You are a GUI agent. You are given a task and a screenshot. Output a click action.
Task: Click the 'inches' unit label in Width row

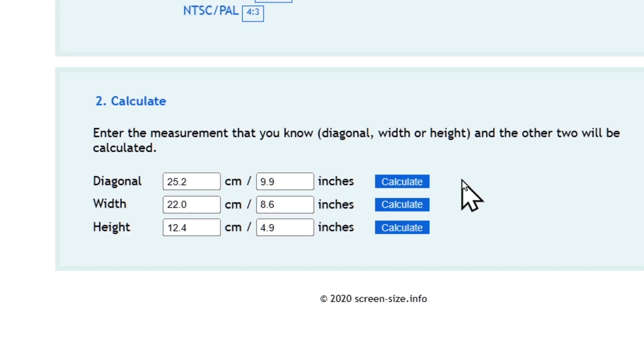coord(336,204)
